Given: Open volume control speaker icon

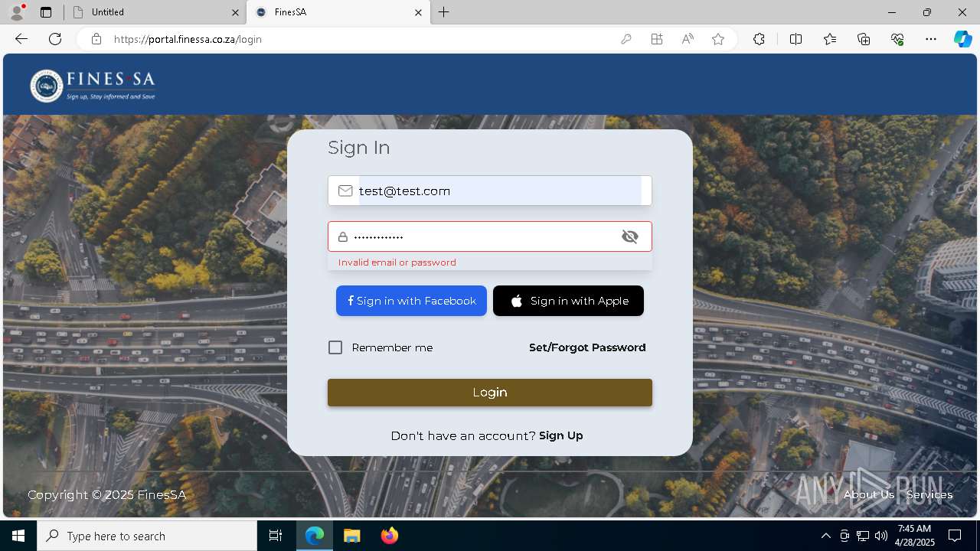Looking at the screenshot, I should (x=881, y=536).
